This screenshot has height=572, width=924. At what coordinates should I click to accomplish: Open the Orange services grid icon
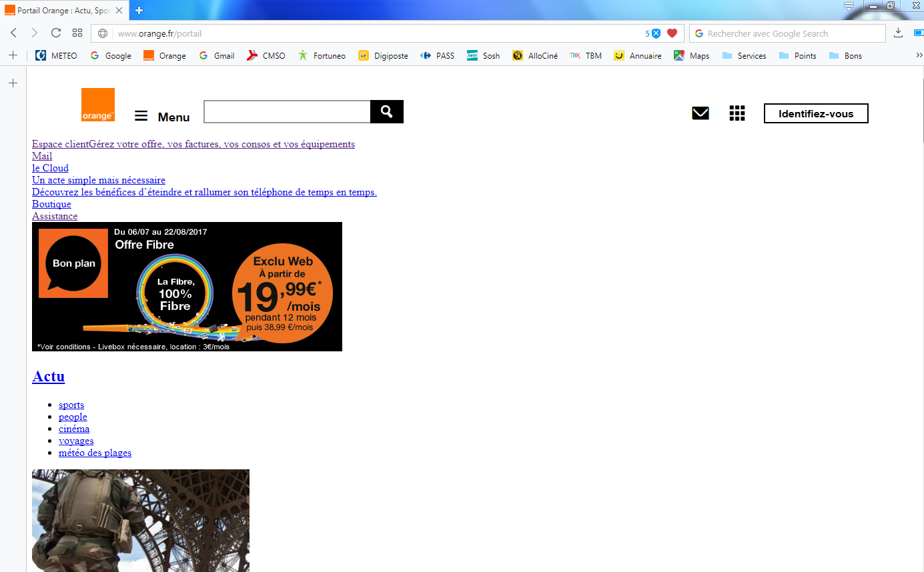pyautogui.click(x=737, y=113)
